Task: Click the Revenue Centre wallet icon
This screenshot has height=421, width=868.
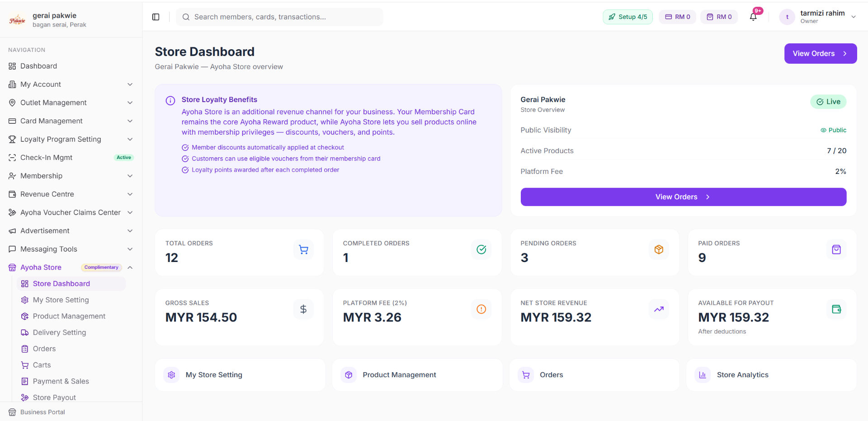Action: point(12,194)
